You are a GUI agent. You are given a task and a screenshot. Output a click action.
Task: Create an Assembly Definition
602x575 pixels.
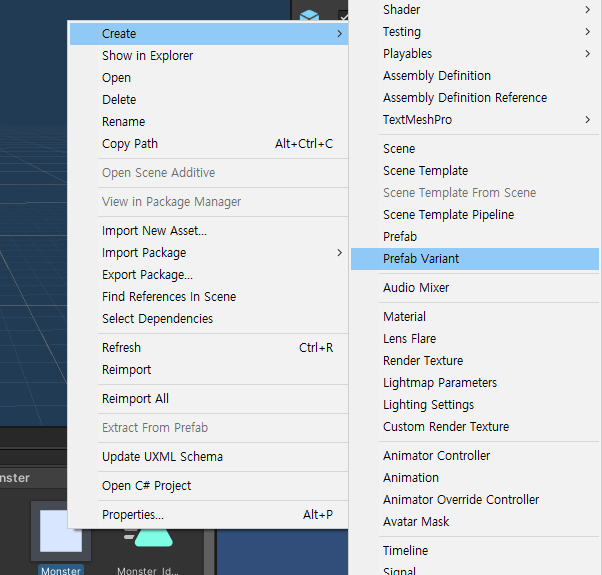(475, 76)
